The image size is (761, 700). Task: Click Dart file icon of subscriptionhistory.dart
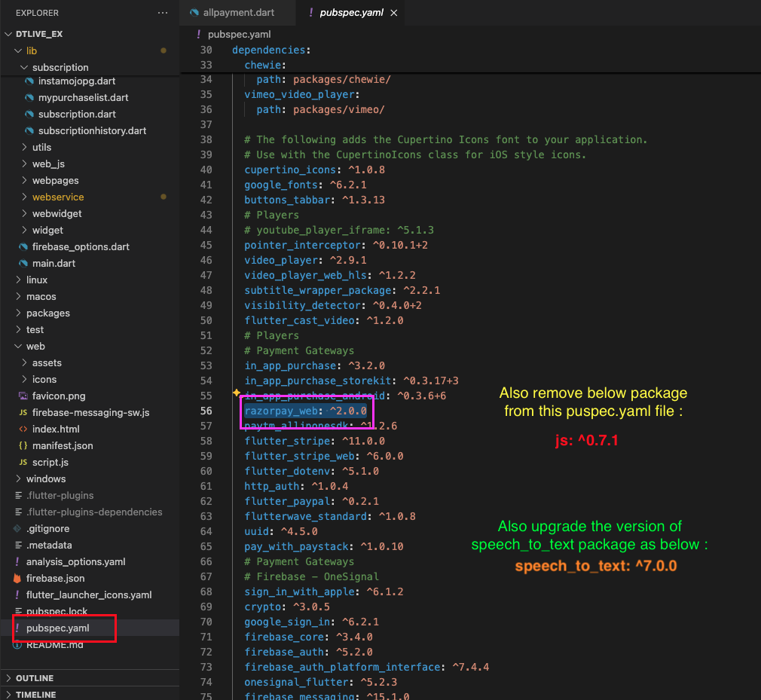(x=29, y=130)
